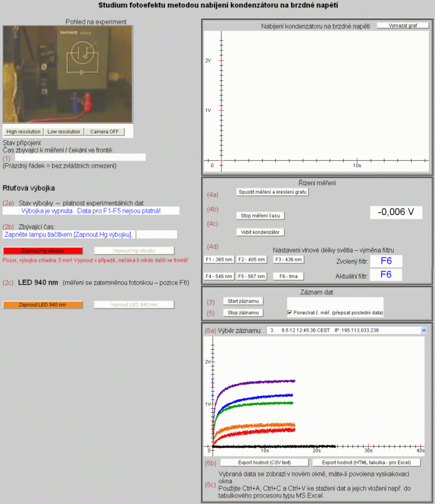Viewport: 435px width, 504px height.
Task: Click the Zvolený filtr F6 value field
Action: coord(386,261)
